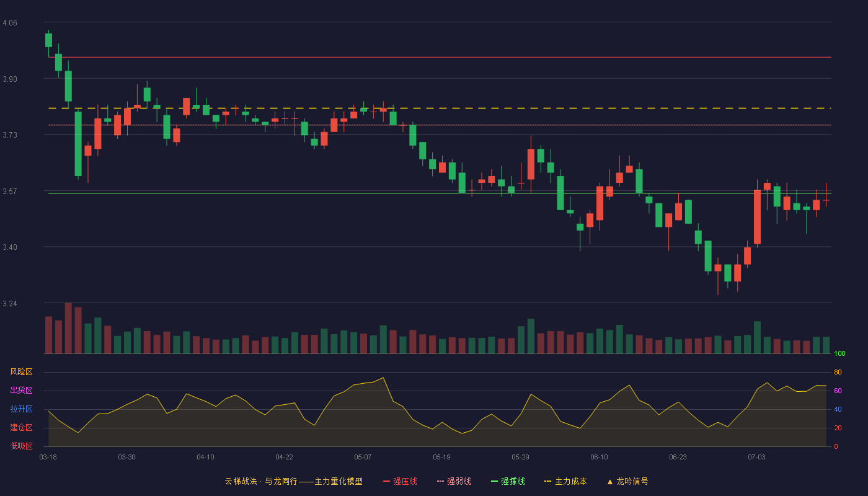868x496 pixels.
Task: Toggle the 主力成本 legend entry
Action: (x=565, y=481)
